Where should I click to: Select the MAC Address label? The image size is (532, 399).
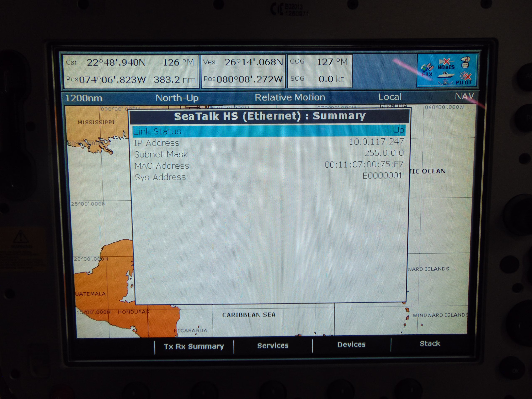[x=162, y=166]
